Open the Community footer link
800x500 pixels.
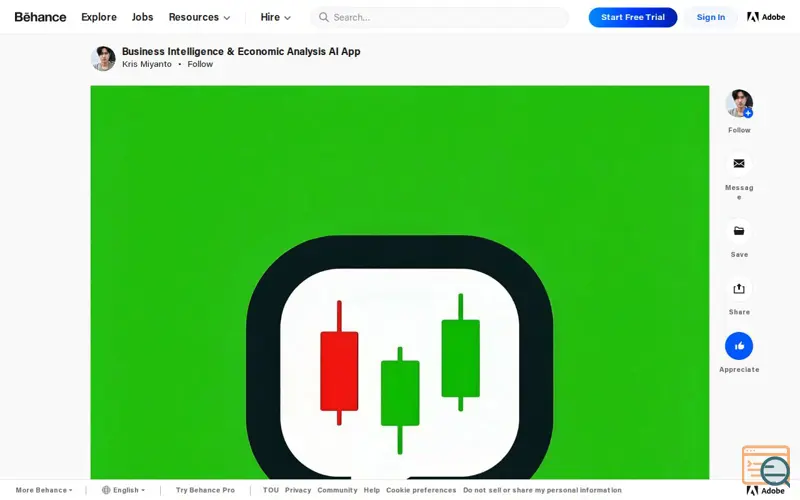click(337, 490)
